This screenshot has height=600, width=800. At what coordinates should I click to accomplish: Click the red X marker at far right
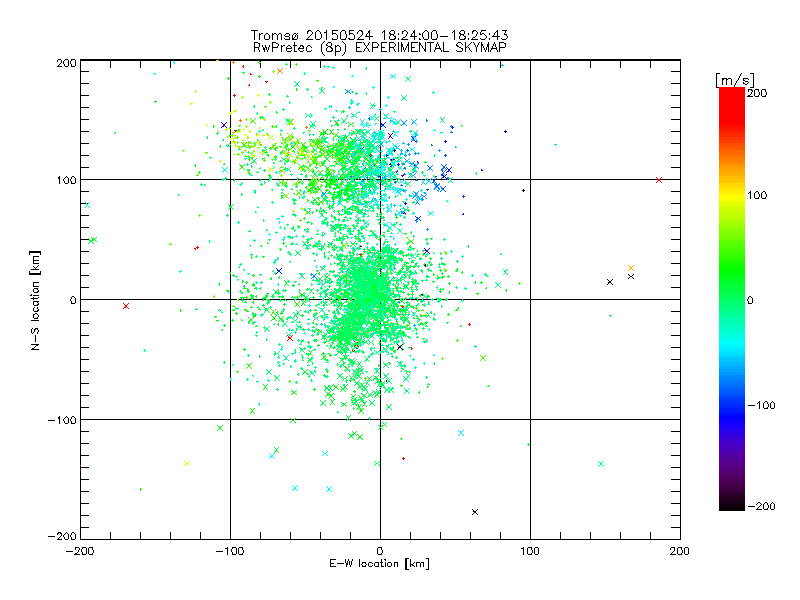click(x=659, y=180)
